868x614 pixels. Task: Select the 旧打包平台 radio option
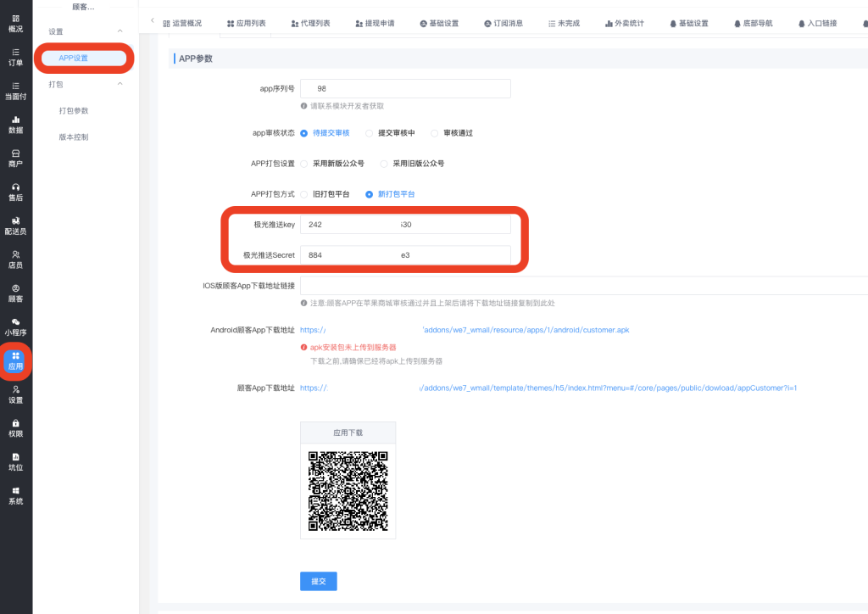point(304,194)
